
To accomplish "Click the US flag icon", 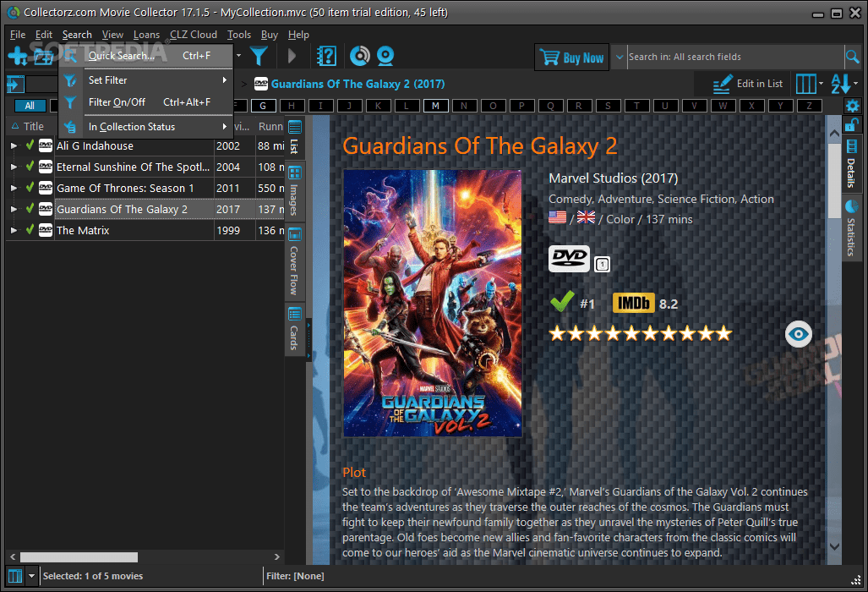I will click(558, 217).
